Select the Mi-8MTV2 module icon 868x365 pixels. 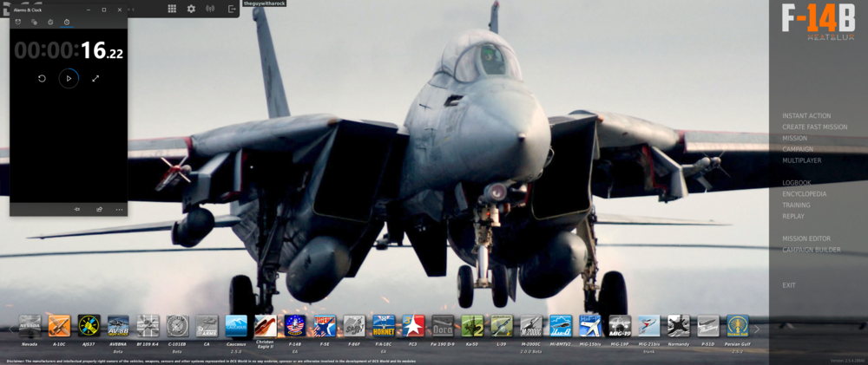click(x=561, y=326)
